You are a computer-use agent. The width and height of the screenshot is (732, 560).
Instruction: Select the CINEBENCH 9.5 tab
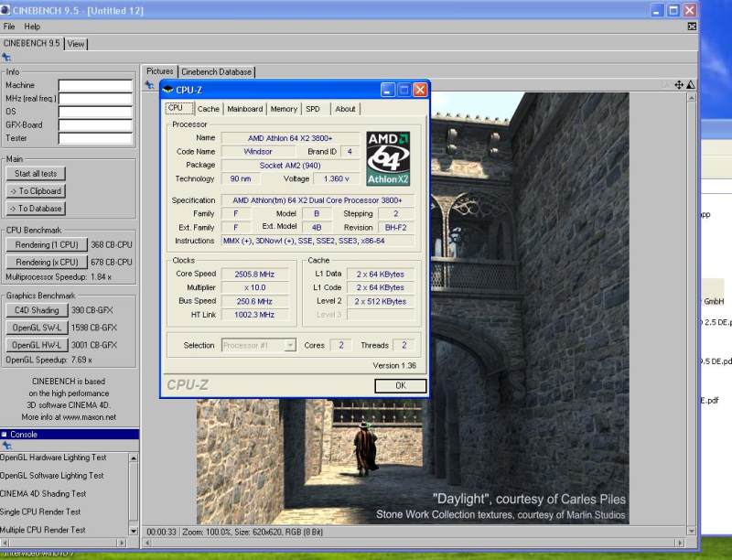pyautogui.click(x=32, y=43)
